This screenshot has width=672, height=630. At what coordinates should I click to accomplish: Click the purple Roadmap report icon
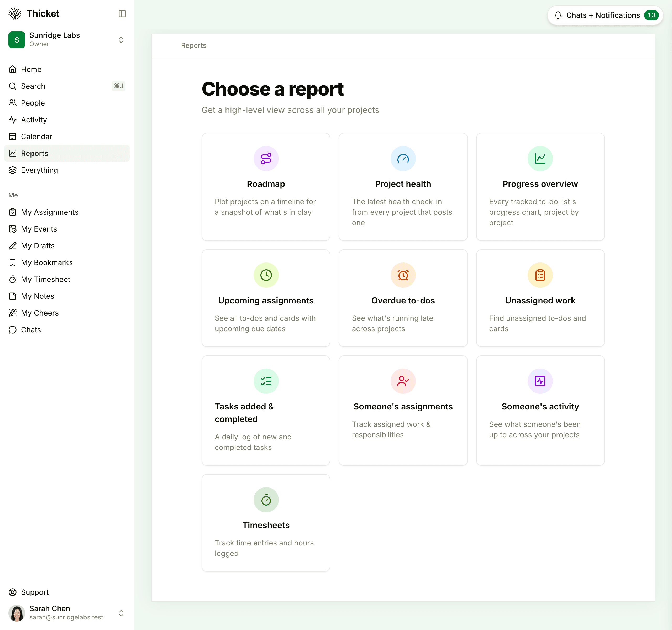coord(266,159)
